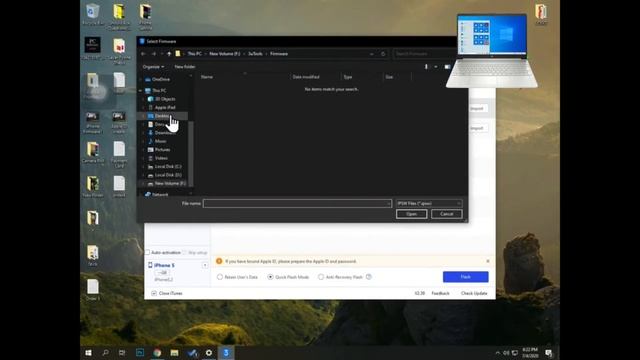Refresh the Firmware folder listing
The width and height of the screenshot is (640, 360).
pyautogui.click(x=383, y=54)
